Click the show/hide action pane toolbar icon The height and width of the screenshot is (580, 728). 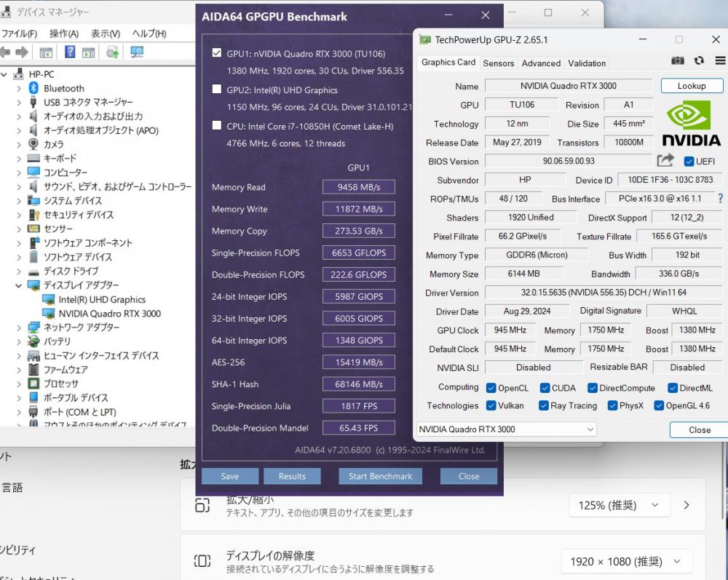click(88, 52)
